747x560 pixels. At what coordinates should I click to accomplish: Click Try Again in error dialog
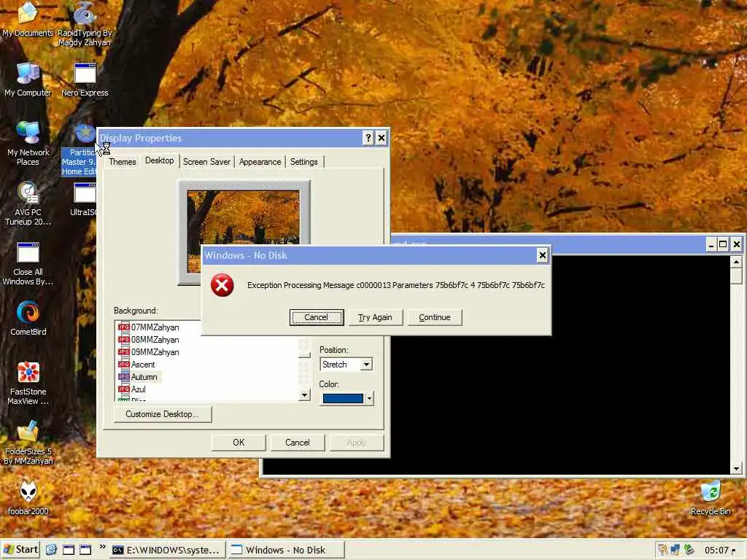(376, 317)
